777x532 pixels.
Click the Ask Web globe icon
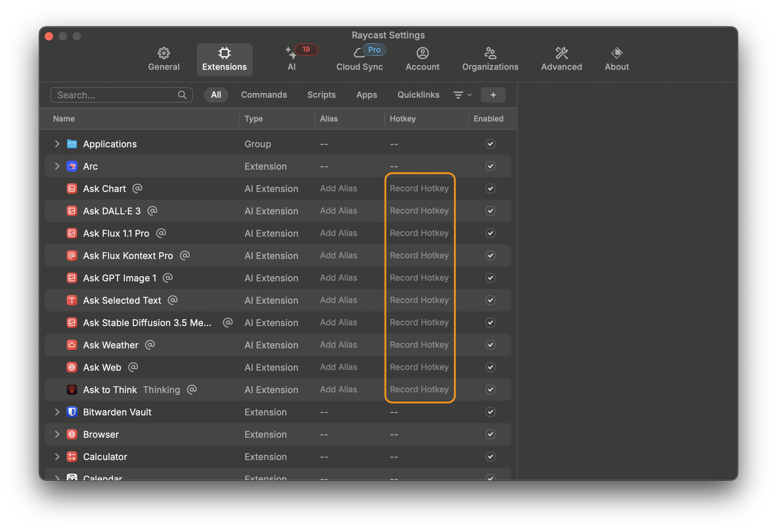[72, 367]
